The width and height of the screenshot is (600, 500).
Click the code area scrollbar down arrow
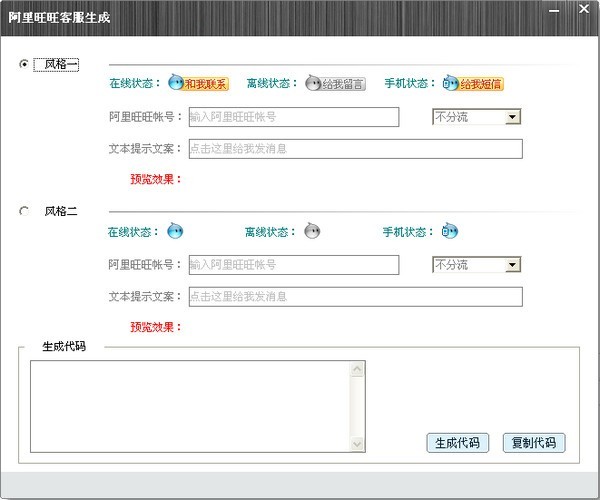tap(357, 444)
